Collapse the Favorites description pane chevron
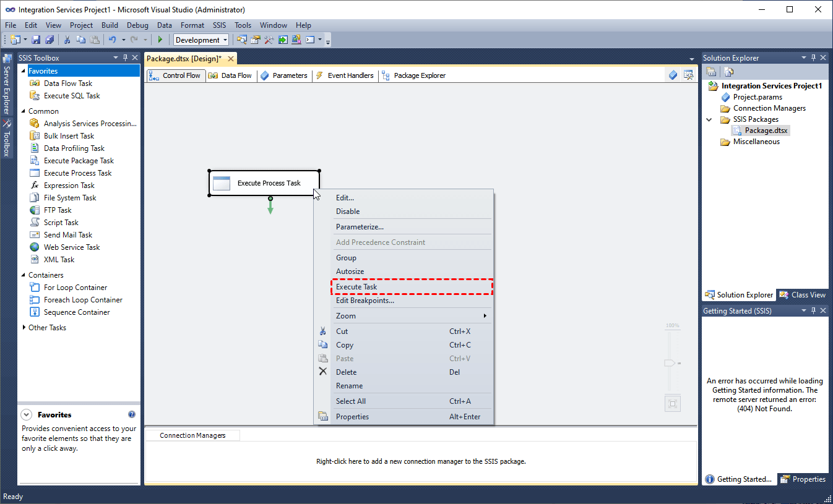833x504 pixels. (27, 415)
